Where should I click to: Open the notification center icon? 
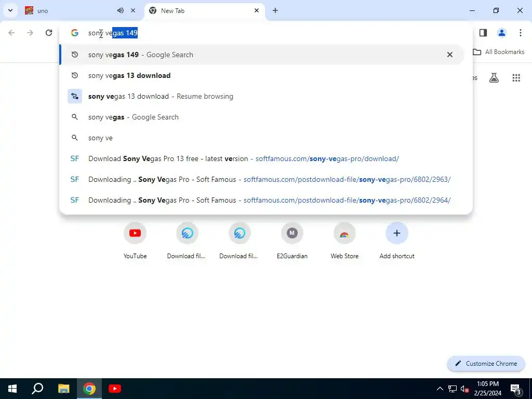tap(516, 389)
